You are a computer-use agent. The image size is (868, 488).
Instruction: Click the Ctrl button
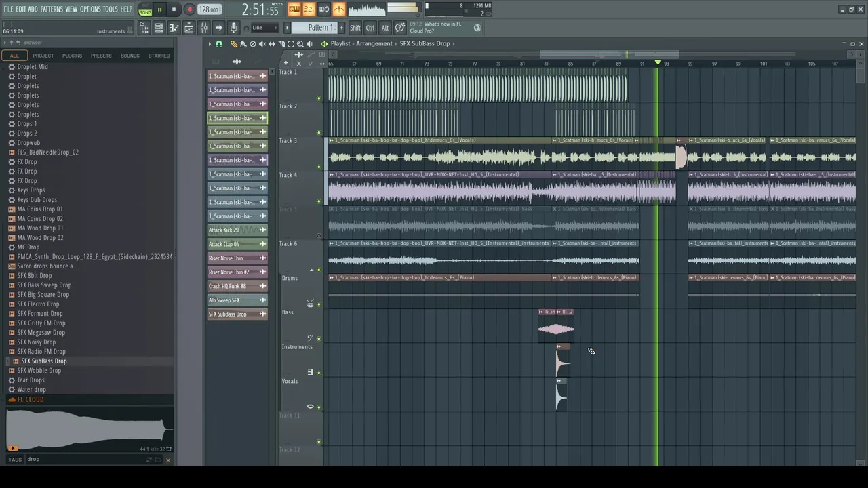[370, 28]
